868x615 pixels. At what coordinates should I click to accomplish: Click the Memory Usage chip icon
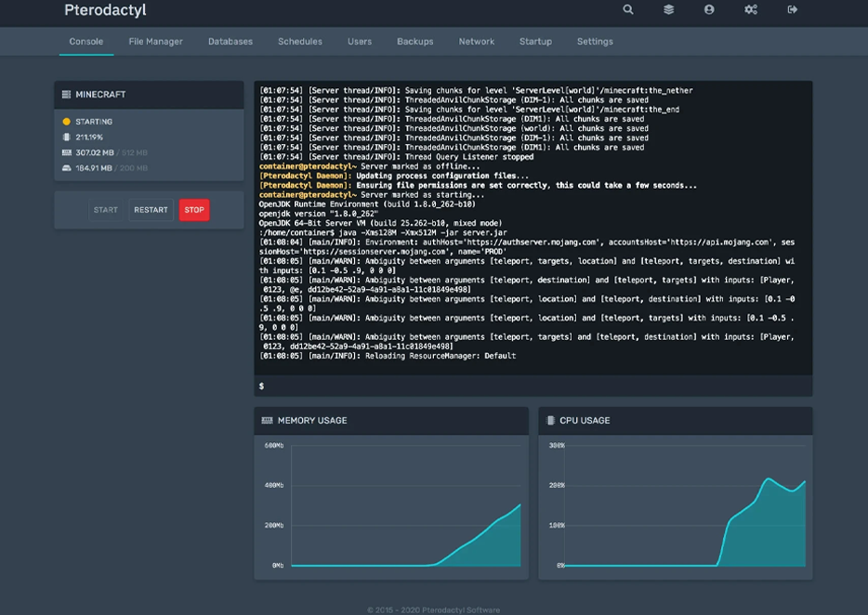pyautogui.click(x=269, y=421)
